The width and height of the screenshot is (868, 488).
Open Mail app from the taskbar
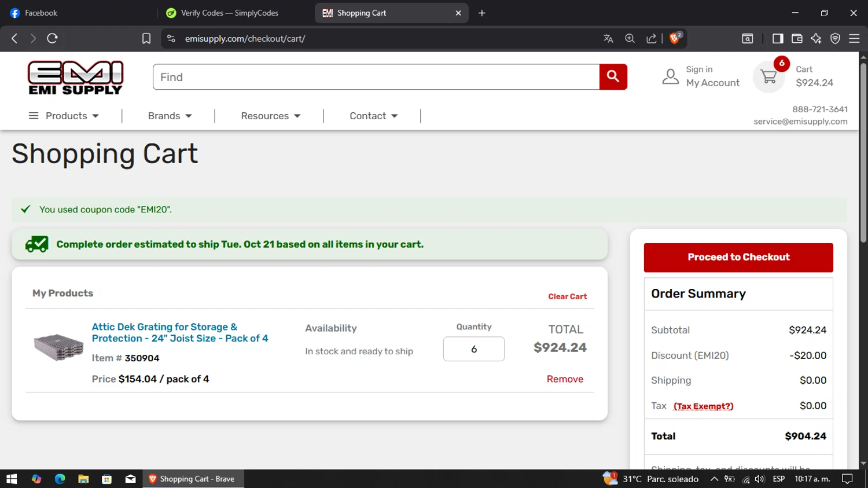tap(130, 479)
